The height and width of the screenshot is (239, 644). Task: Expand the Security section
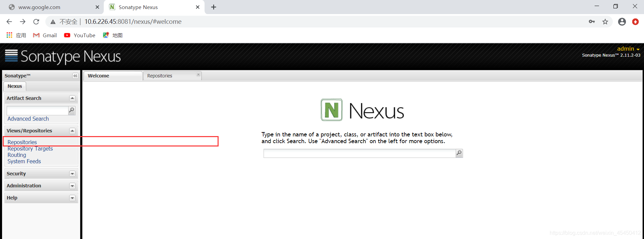[72, 174]
